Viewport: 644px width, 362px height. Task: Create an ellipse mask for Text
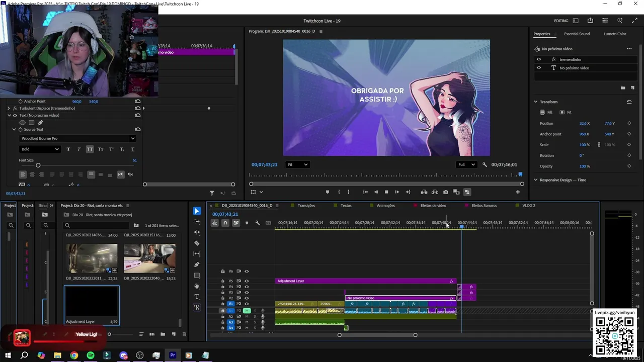pos(22,123)
